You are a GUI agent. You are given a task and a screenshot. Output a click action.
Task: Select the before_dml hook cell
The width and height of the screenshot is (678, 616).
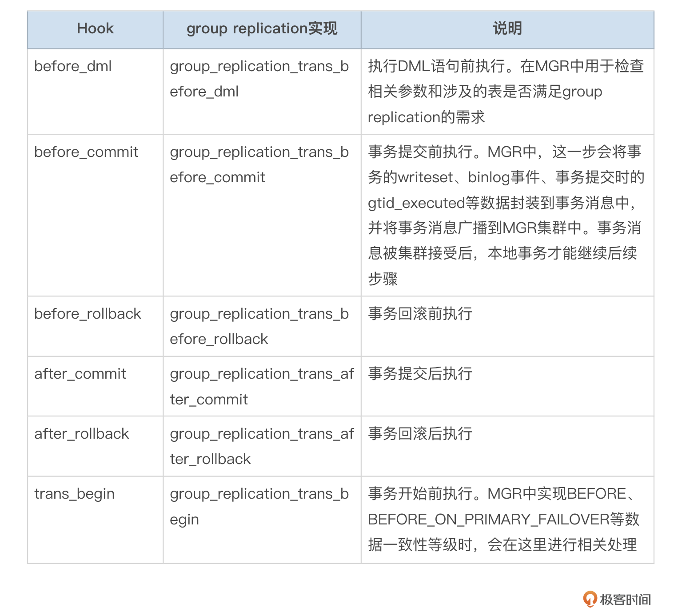tap(73, 66)
